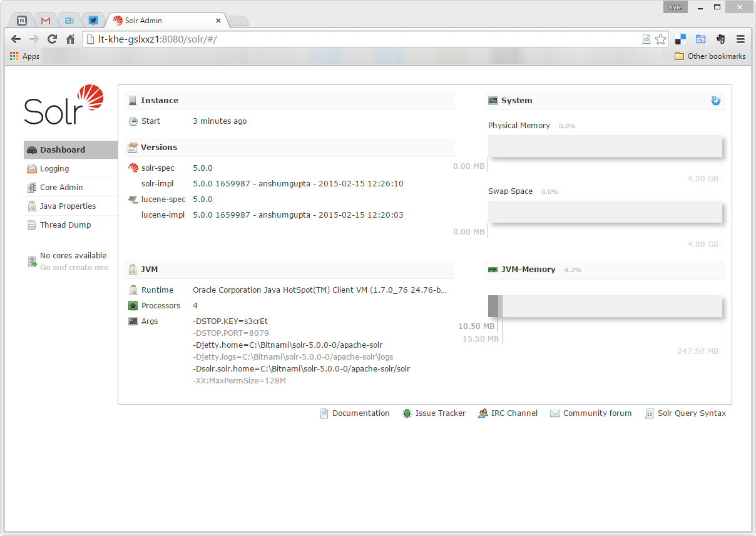The height and width of the screenshot is (536, 756).
Task: Click the JVM header jar icon
Action: tap(133, 270)
